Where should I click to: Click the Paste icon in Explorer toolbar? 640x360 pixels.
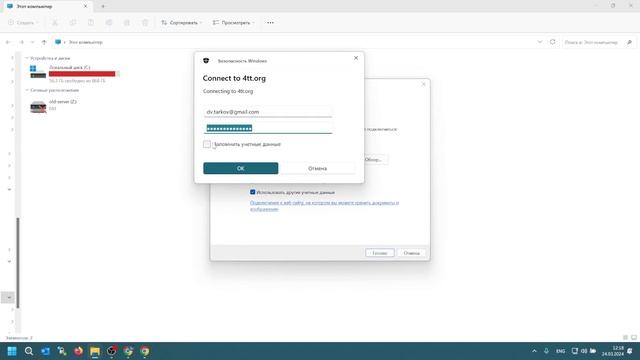(x=91, y=23)
